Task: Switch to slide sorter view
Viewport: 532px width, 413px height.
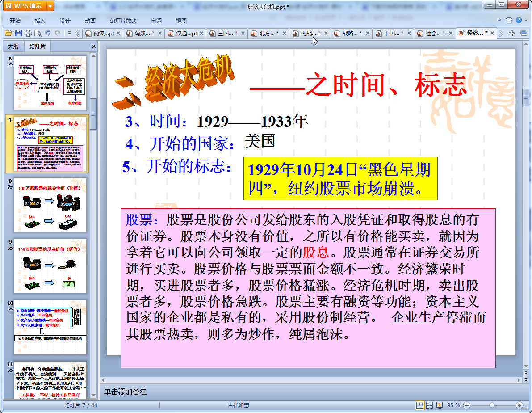Action: (x=430, y=405)
